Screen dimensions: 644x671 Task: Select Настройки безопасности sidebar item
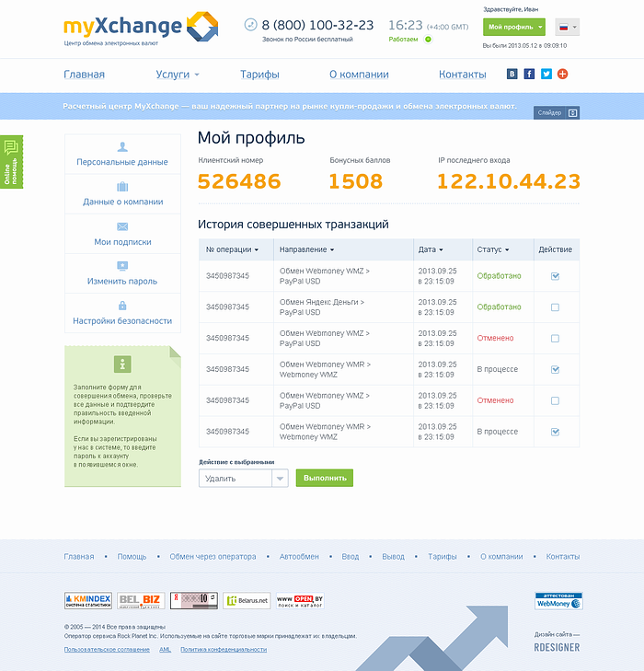point(122,313)
